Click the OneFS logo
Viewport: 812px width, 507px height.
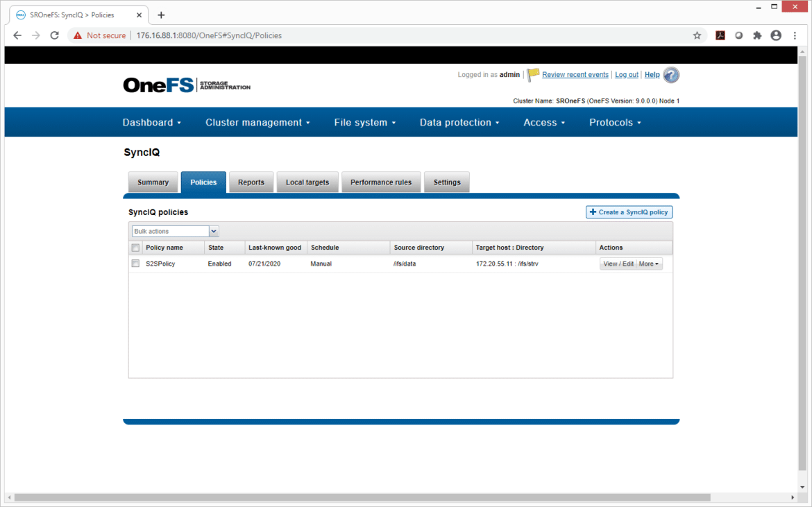pos(187,85)
